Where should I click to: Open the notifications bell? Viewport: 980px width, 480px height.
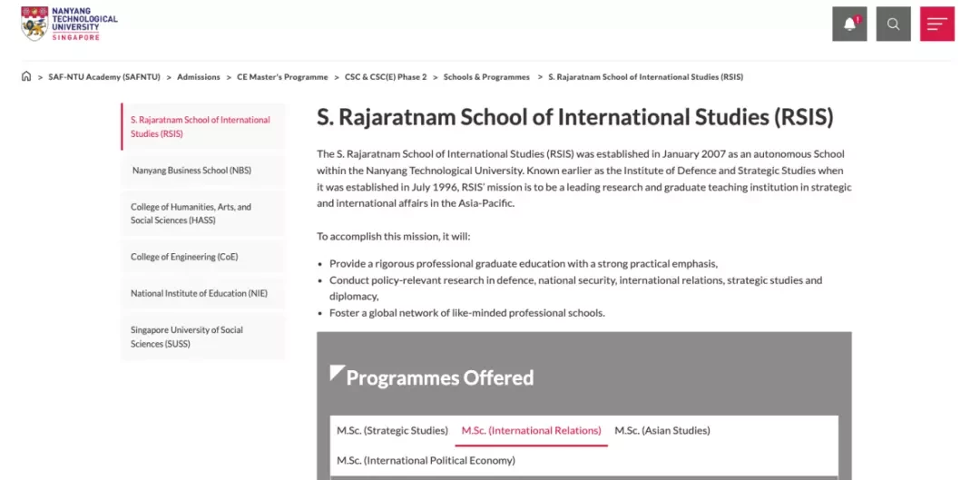tap(849, 24)
